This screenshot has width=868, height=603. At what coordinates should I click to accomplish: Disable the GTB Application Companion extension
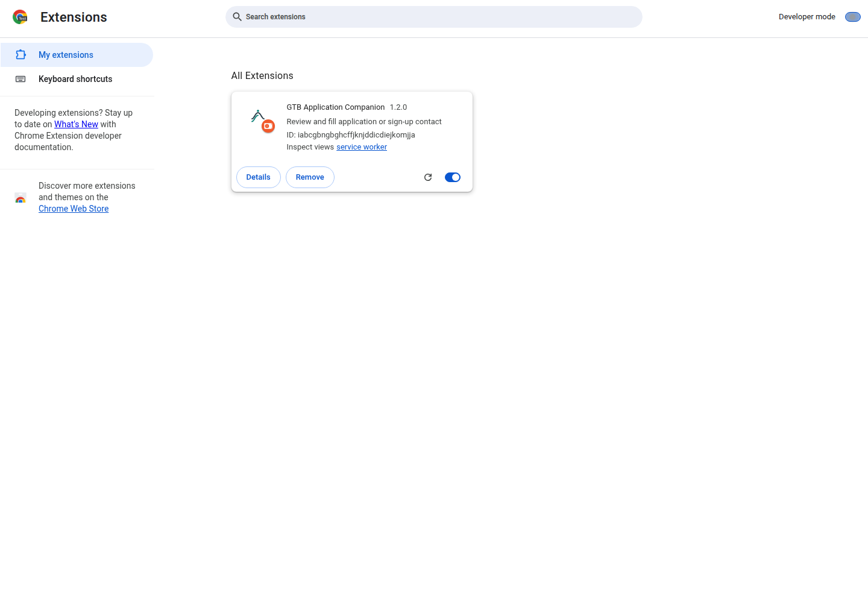(x=453, y=177)
